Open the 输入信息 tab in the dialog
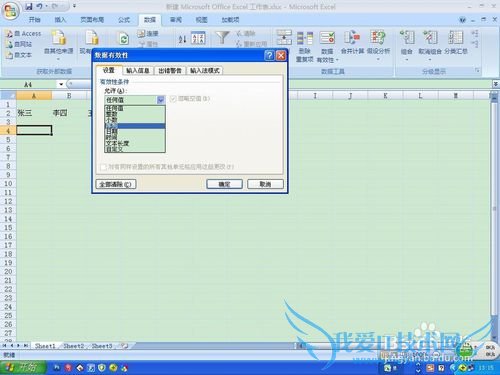 tap(138, 71)
